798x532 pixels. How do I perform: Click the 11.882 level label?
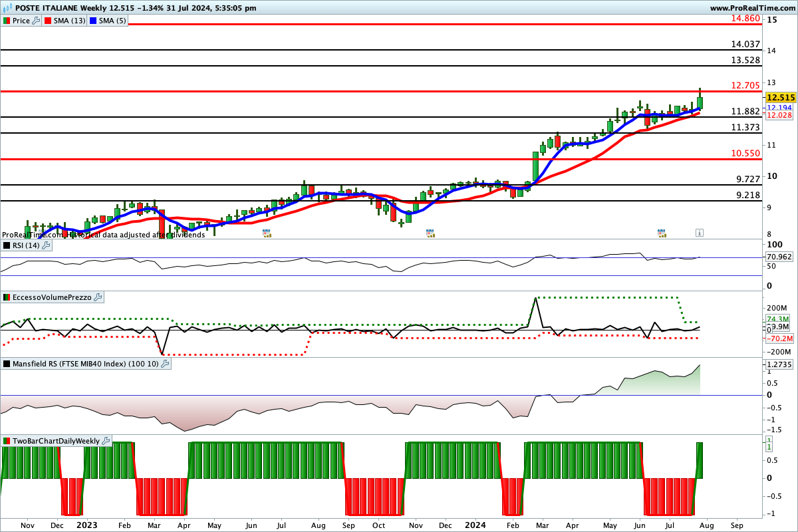click(x=745, y=111)
